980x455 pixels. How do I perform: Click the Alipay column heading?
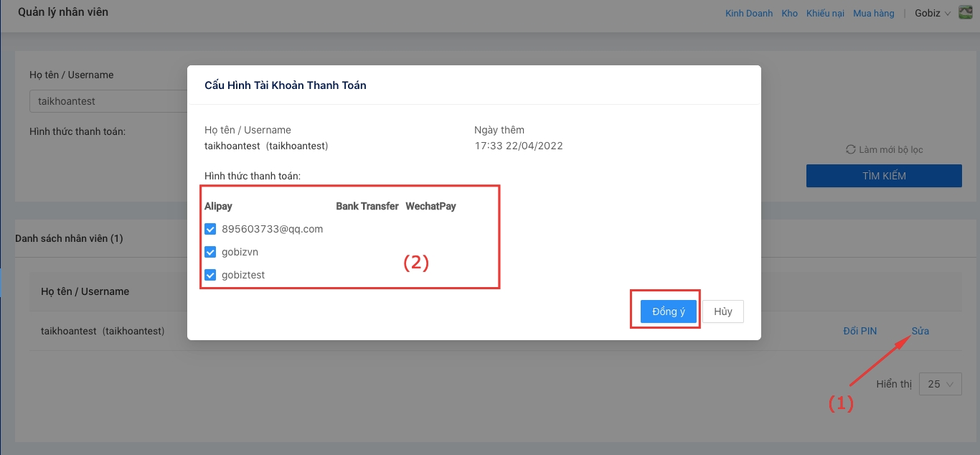[x=218, y=206]
